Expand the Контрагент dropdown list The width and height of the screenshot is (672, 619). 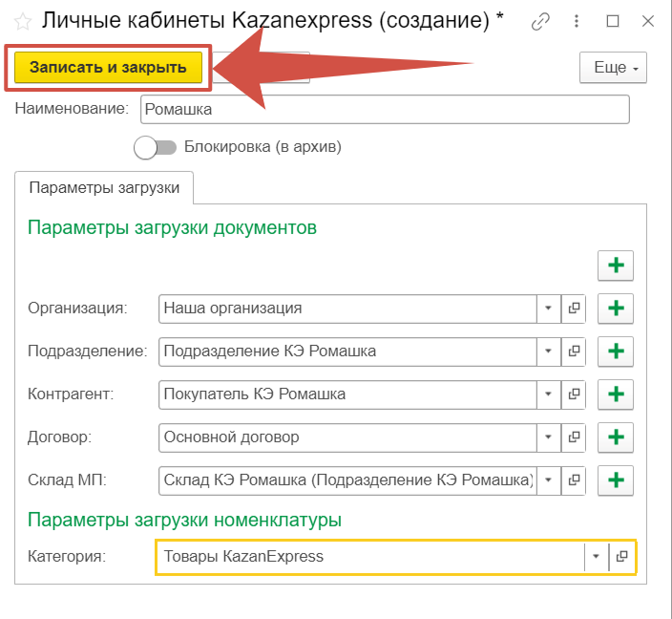tap(549, 395)
